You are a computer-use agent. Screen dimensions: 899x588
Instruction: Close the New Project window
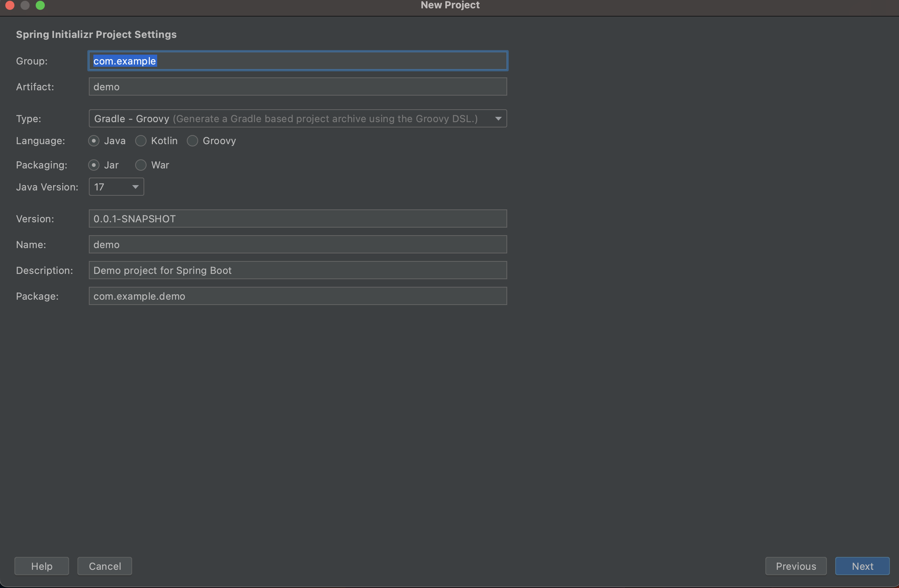click(10, 5)
